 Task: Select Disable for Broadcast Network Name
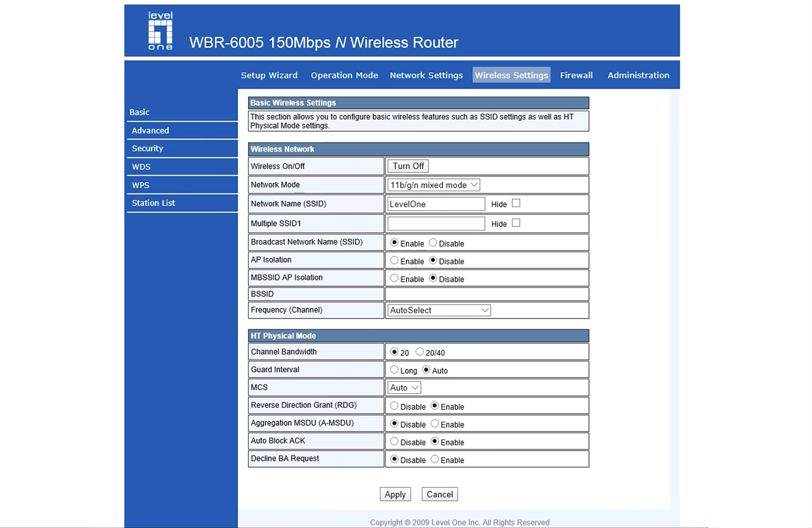(x=433, y=243)
